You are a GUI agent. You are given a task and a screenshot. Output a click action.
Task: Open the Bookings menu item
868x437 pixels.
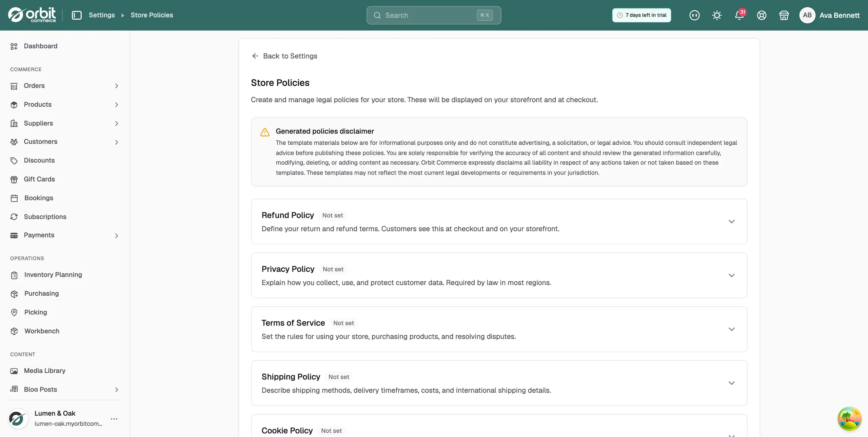point(64,198)
